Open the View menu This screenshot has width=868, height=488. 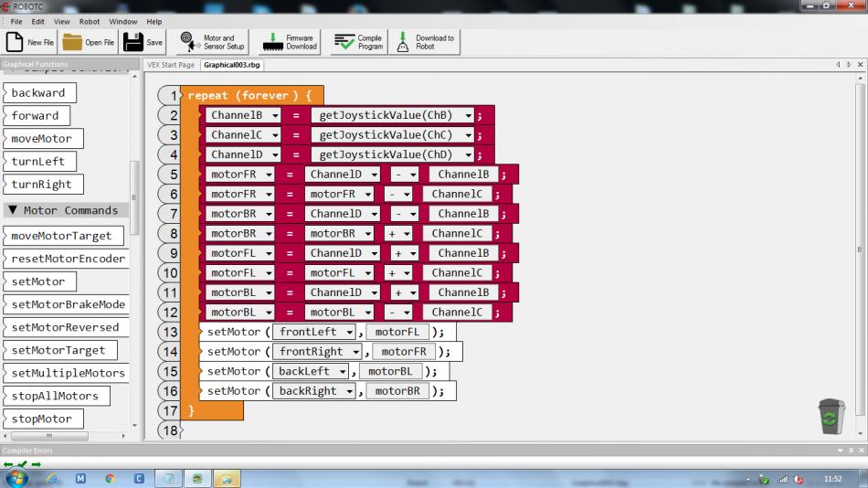coord(61,22)
